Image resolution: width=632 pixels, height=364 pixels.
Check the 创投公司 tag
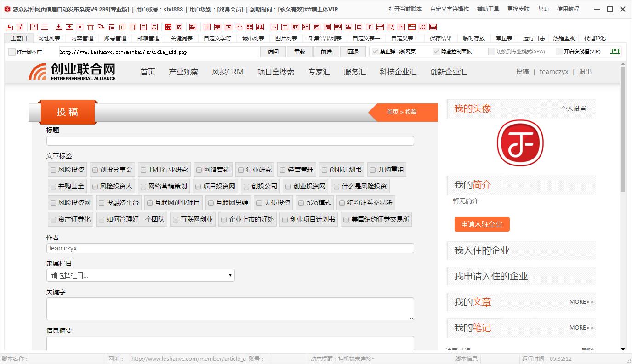click(246, 187)
